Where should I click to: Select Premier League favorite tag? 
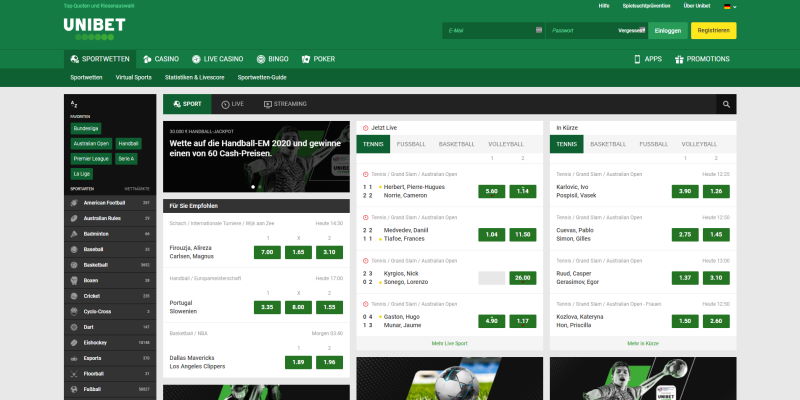click(91, 159)
